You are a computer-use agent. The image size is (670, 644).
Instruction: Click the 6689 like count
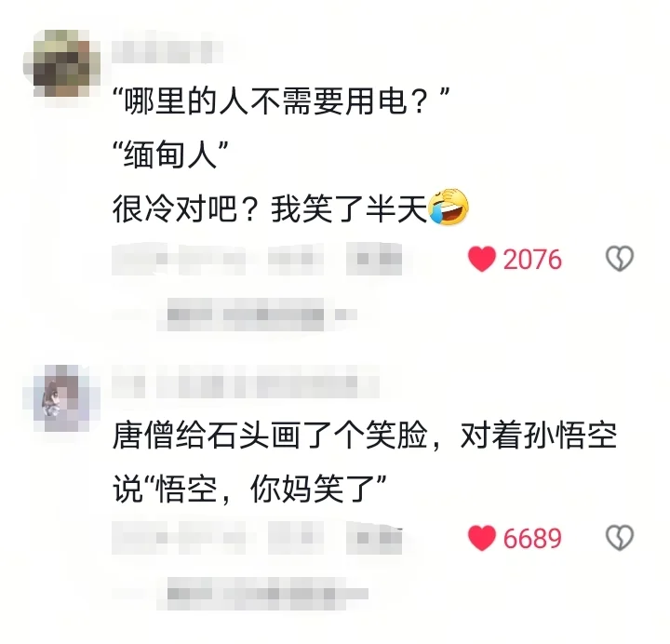coord(532,539)
